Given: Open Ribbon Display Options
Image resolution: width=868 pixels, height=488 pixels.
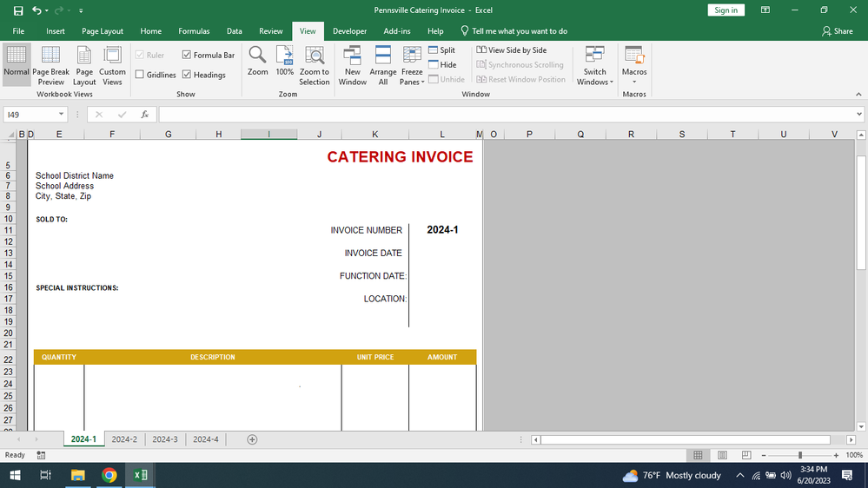Looking at the screenshot, I should tap(765, 10).
